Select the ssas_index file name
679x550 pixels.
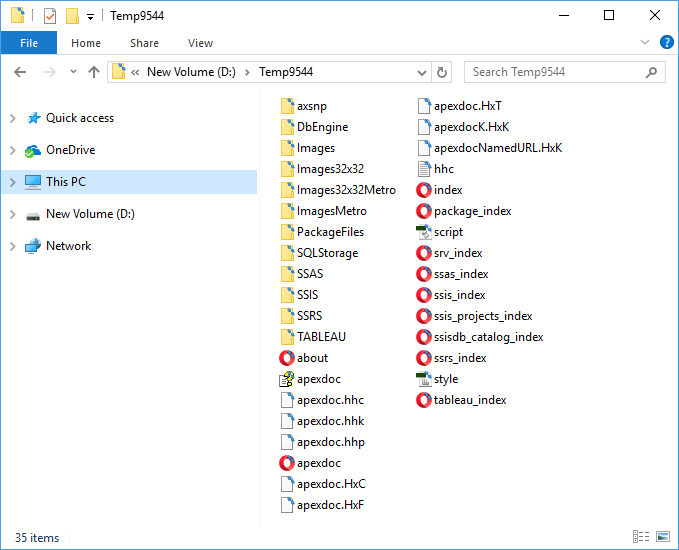click(461, 274)
